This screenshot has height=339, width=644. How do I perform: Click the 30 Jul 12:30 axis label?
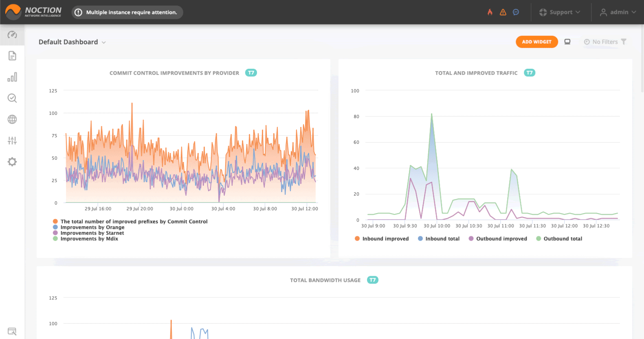pyautogui.click(x=596, y=226)
